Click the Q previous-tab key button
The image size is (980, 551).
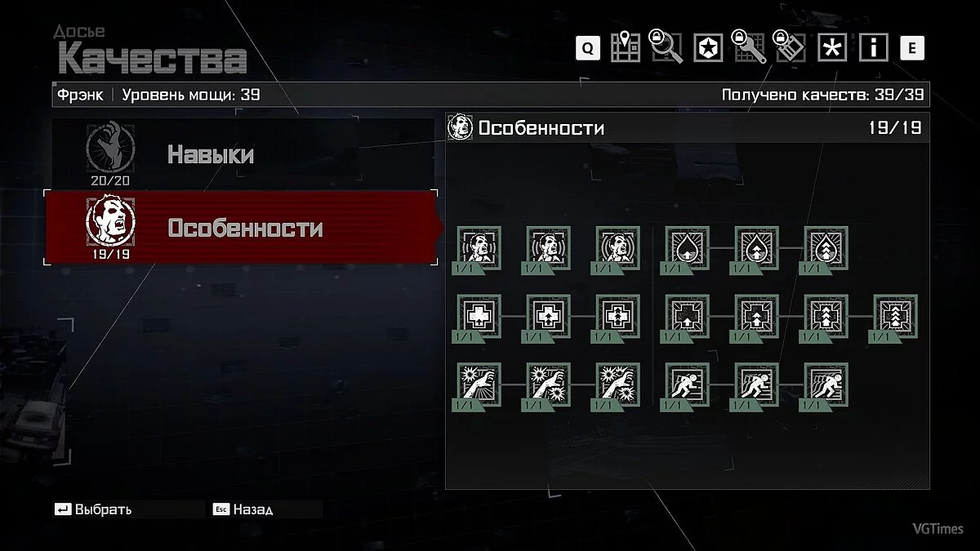click(x=587, y=48)
